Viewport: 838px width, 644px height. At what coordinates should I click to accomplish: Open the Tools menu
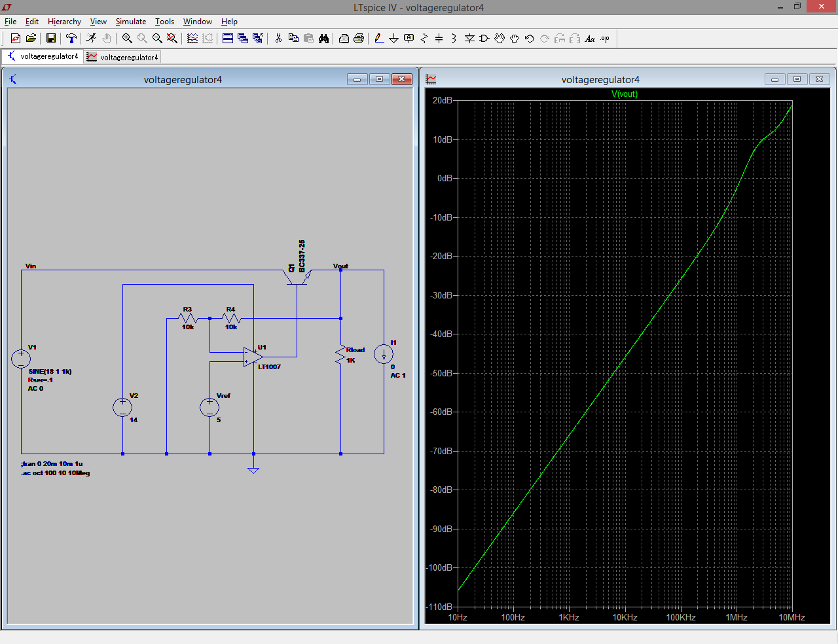tap(164, 22)
